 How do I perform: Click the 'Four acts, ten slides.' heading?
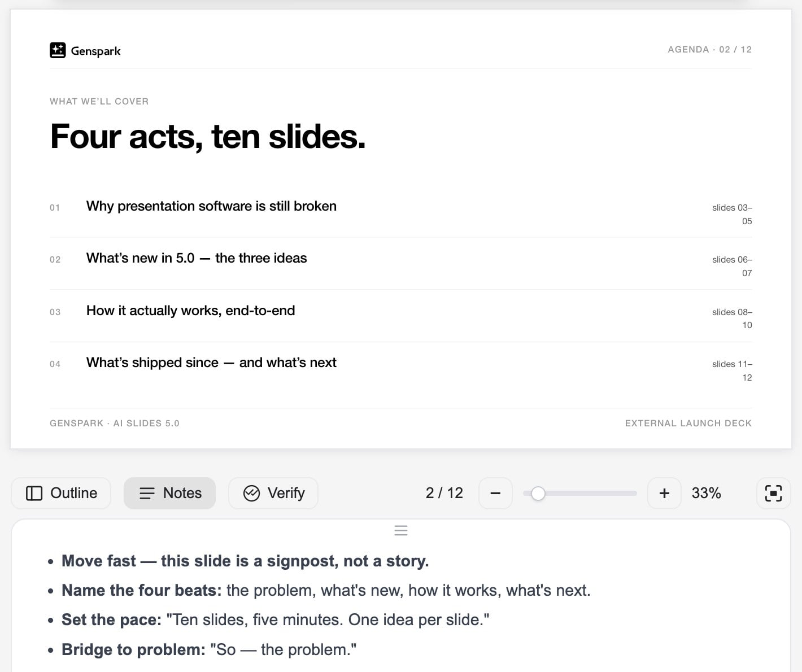click(208, 137)
